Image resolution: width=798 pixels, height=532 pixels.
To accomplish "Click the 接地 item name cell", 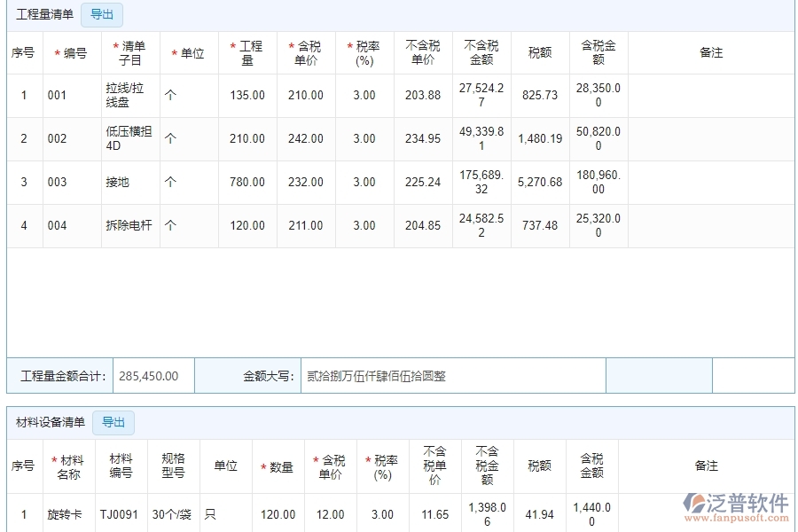I will coord(129,183).
